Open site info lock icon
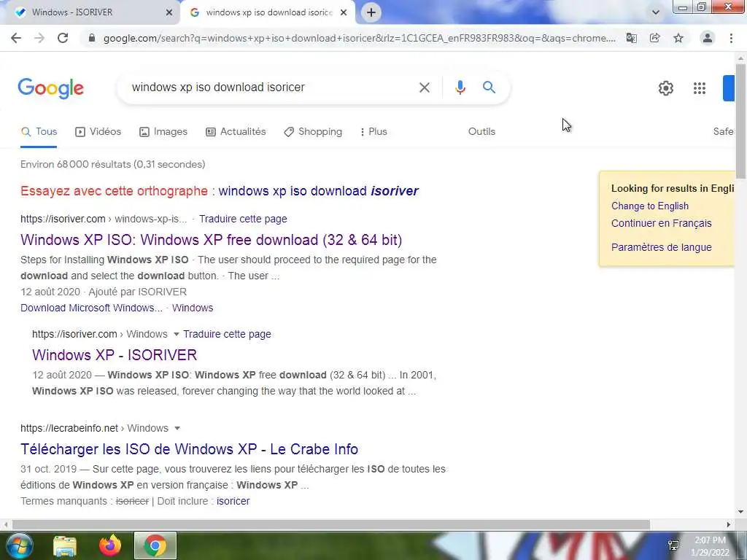Image resolution: width=747 pixels, height=560 pixels. tap(92, 38)
